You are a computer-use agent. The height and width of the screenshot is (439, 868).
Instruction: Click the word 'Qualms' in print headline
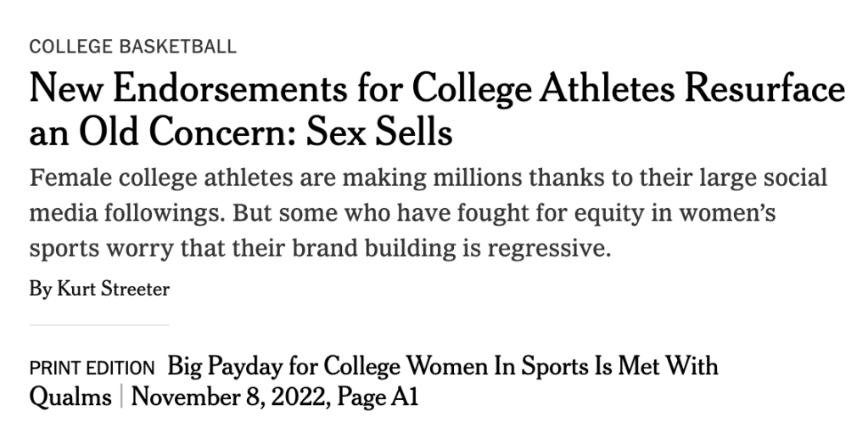tap(70, 397)
